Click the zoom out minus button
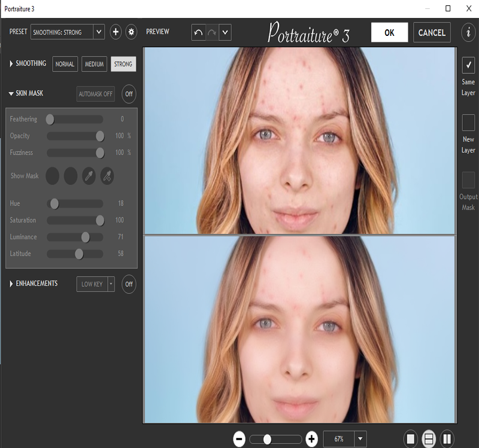Screen dimensions: 479x448 [239, 439]
